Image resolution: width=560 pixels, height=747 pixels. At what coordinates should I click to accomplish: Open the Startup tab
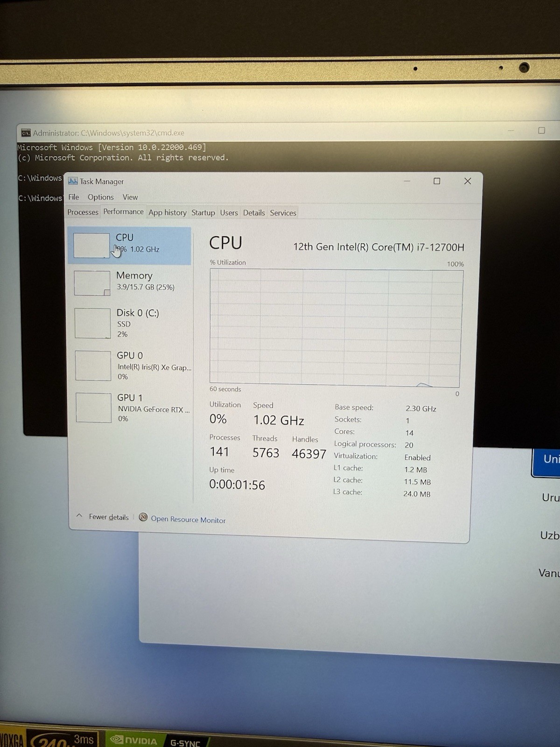pyautogui.click(x=203, y=212)
